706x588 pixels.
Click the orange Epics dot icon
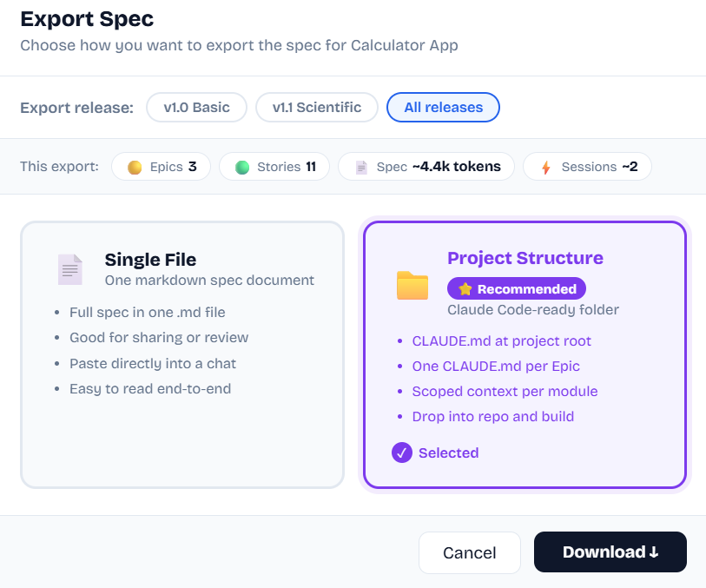click(x=135, y=167)
